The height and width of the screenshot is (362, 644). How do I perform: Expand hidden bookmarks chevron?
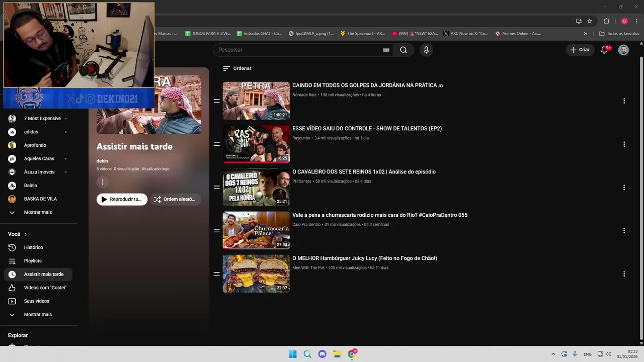click(585, 34)
